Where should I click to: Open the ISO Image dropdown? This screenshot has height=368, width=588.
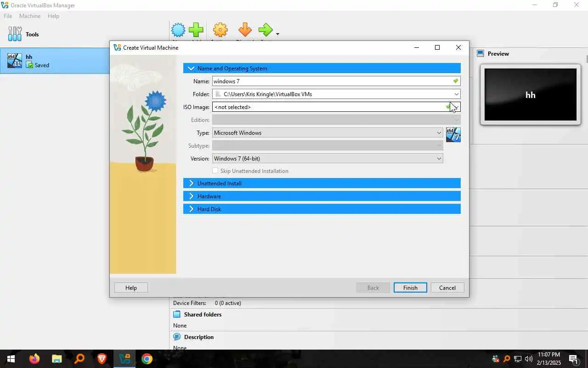[x=456, y=107]
